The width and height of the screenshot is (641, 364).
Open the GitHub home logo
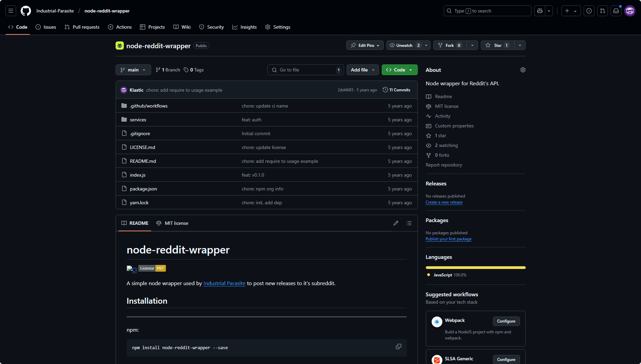pyautogui.click(x=26, y=11)
